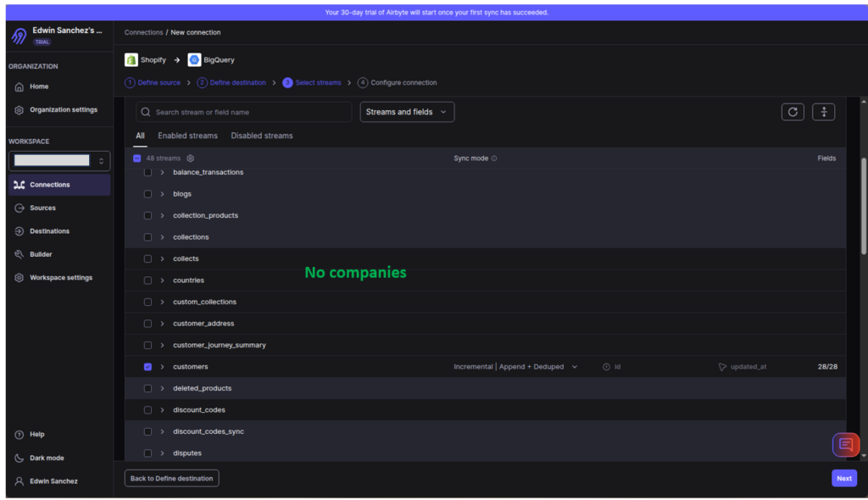Screen dimensions: 868x500
Task: Open the Connections breadcrumb link
Action: tap(143, 32)
